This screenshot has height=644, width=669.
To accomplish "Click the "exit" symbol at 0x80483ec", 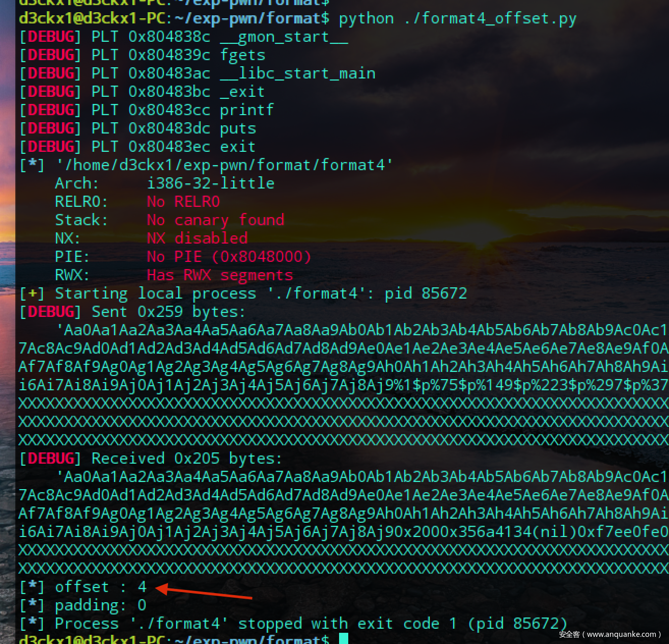I will click(x=238, y=147).
